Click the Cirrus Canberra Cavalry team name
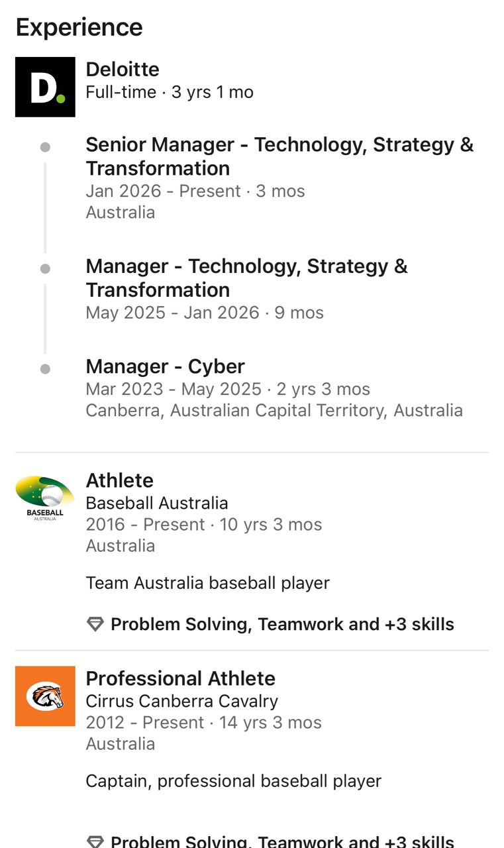This screenshot has height=848, width=504. 181,701
